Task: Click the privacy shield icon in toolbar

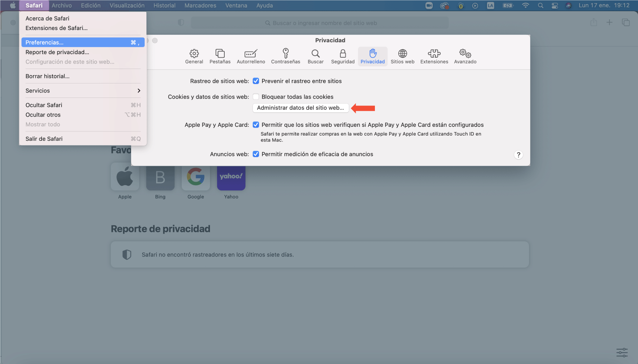Action: (x=181, y=23)
